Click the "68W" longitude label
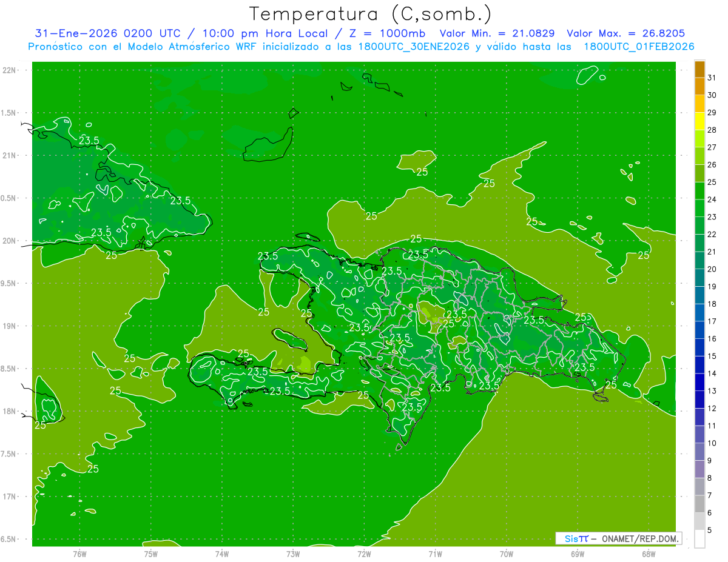Screen dimensions: 728x562 649,554
